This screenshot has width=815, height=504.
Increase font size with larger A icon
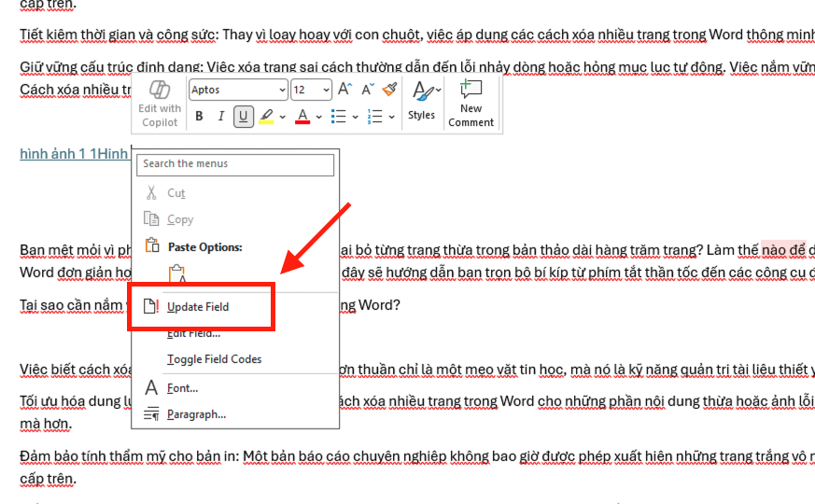344,90
